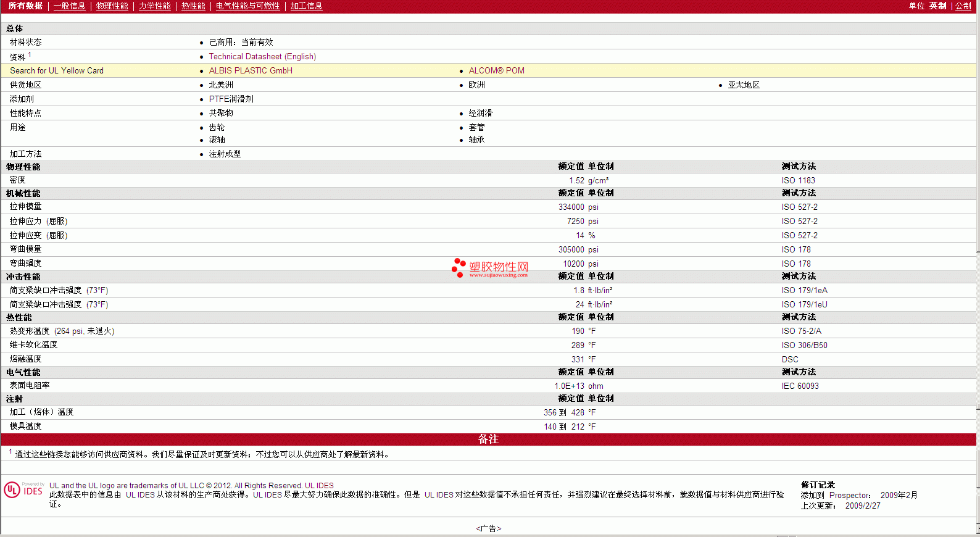Click the 齿轮 usage entry
This screenshot has width=980, height=537.
click(x=217, y=127)
